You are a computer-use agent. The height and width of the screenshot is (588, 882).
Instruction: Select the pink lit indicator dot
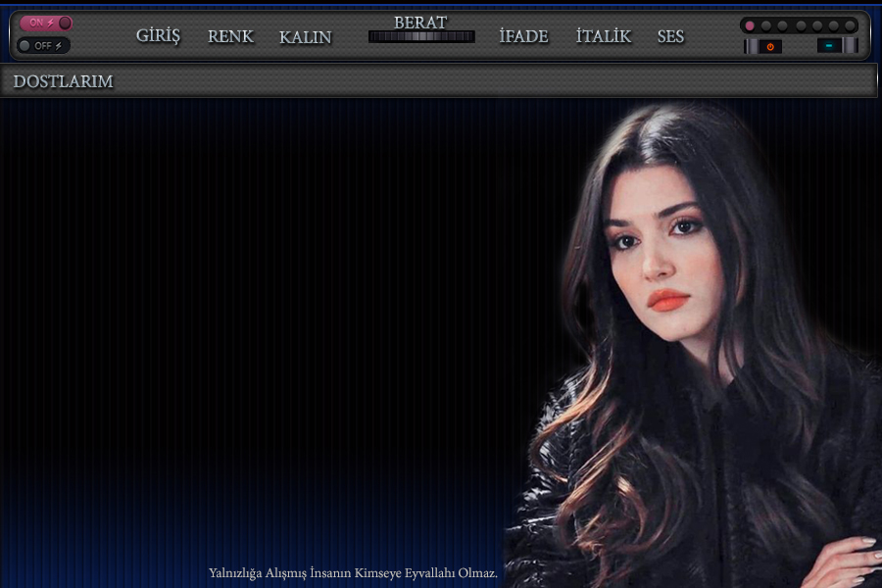[x=750, y=25]
